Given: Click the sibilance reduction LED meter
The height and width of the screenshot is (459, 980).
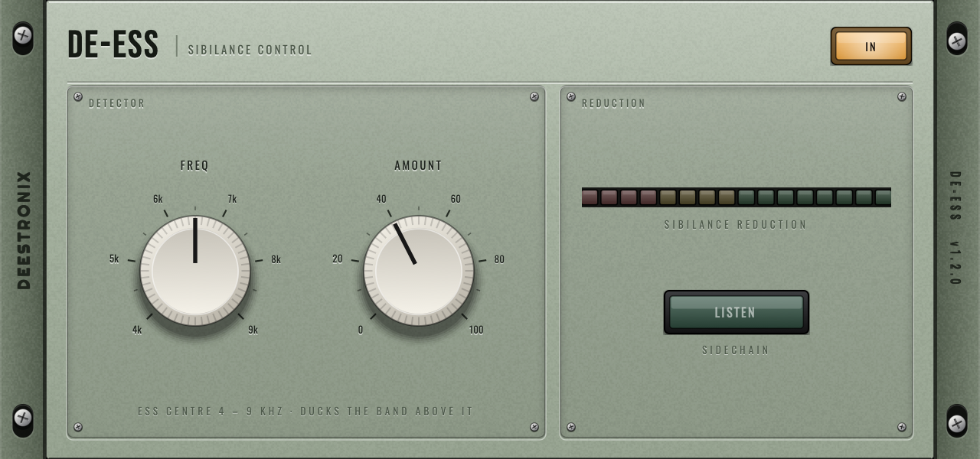Looking at the screenshot, I should point(737,197).
